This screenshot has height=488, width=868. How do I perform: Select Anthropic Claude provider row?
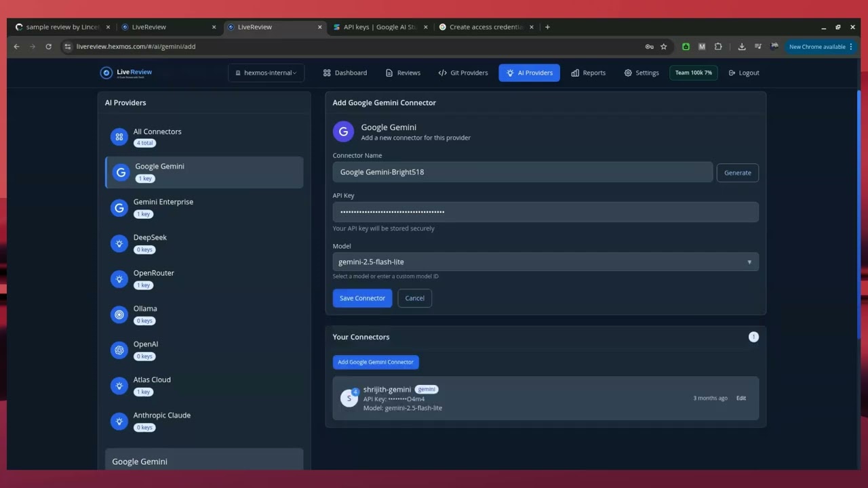click(204, 421)
